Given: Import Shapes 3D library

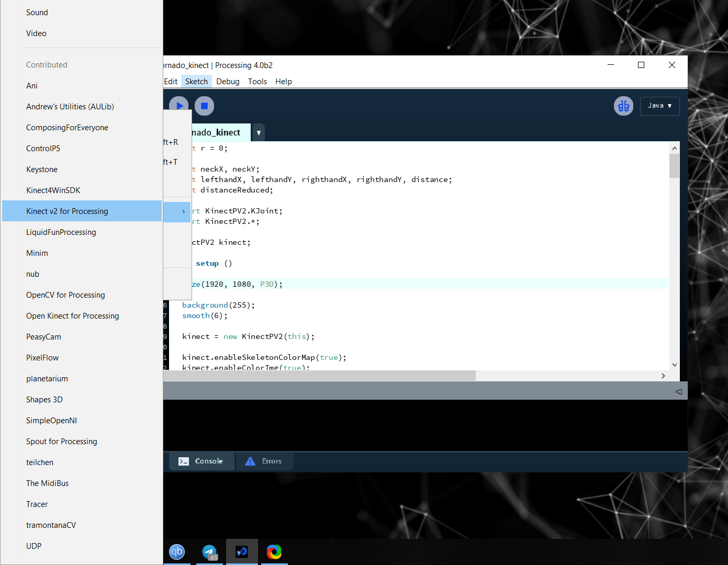Looking at the screenshot, I should (82, 400).
